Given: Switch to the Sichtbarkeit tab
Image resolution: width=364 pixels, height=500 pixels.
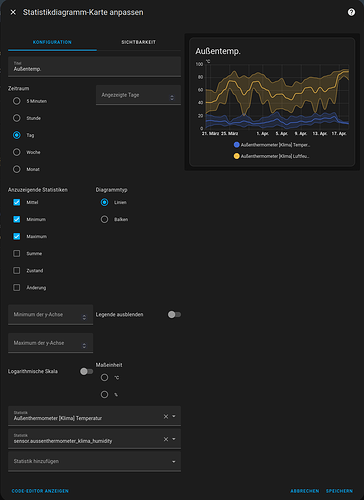Looking at the screenshot, I should tap(139, 42).
